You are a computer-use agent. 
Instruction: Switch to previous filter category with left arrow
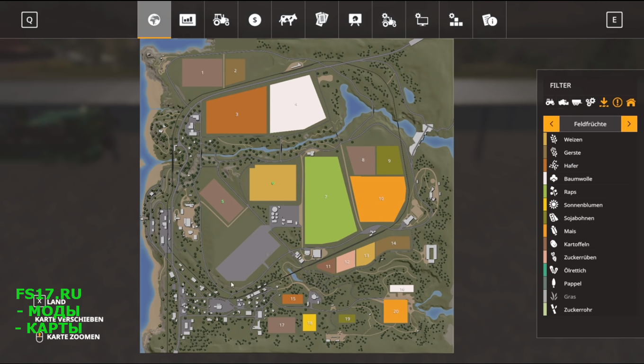coord(551,124)
